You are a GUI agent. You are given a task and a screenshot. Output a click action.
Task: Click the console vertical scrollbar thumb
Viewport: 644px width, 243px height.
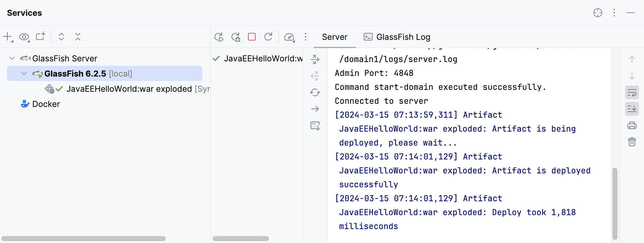click(x=615, y=203)
